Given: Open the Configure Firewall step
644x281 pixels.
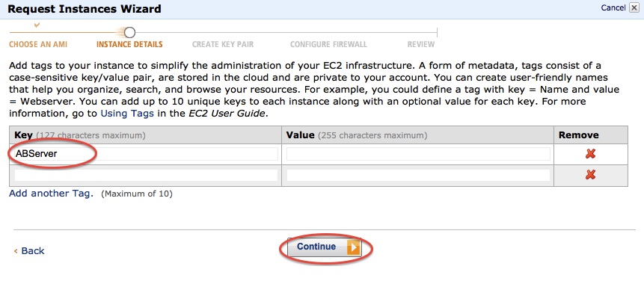Looking at the screenshot, I should pyautogui.click(x=328, y=44).
